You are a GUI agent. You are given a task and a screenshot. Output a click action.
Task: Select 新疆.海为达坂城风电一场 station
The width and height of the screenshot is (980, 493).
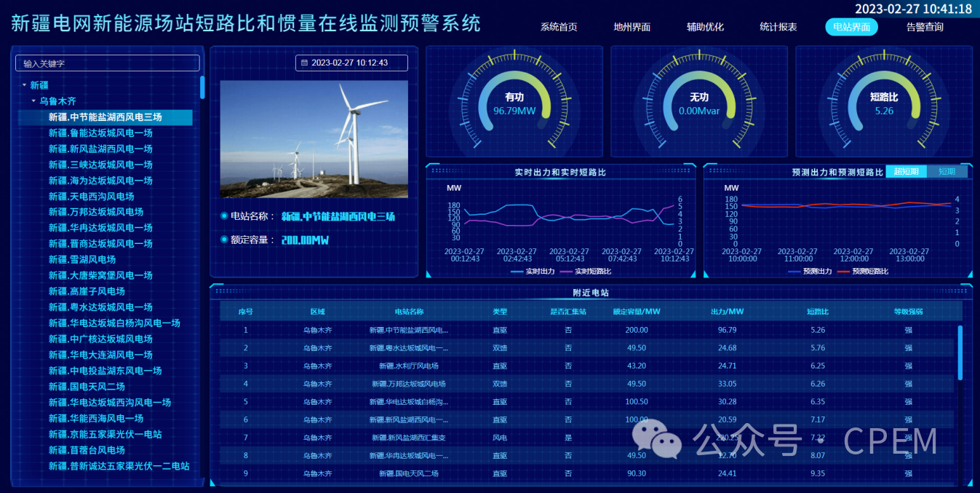coord(100,181)
